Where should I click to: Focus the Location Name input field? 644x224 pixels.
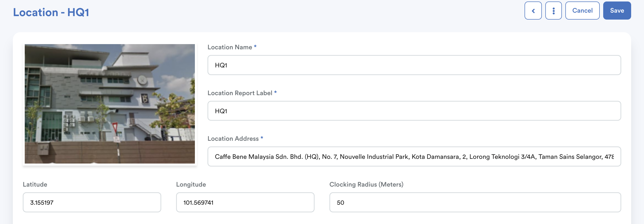click(414, 65)
